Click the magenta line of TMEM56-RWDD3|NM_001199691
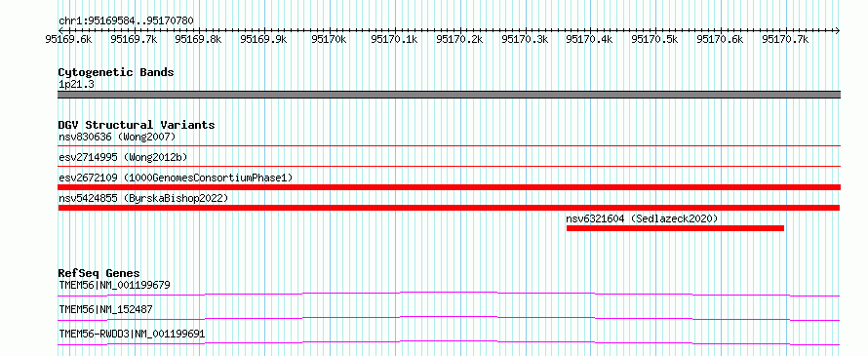 tap(449, 342)
